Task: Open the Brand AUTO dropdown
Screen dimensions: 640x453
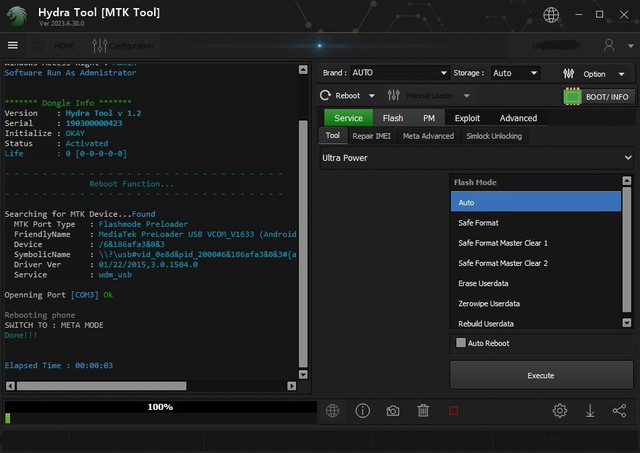Action: [400, 73]
